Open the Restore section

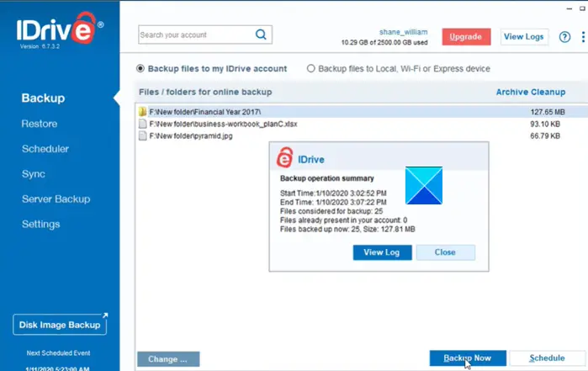point(40,124)
